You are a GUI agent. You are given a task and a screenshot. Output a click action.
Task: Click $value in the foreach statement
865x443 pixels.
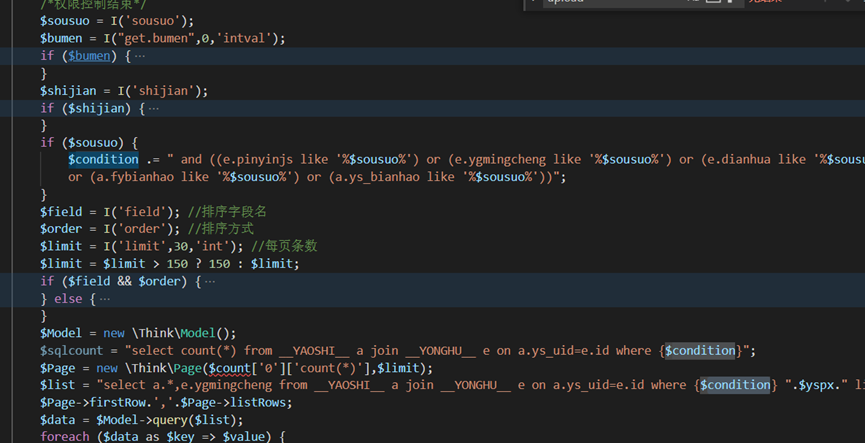point(243,436)
